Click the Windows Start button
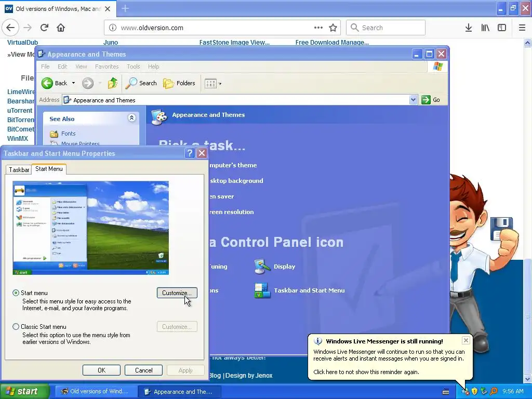532x399 pixels. pos(24,392)
